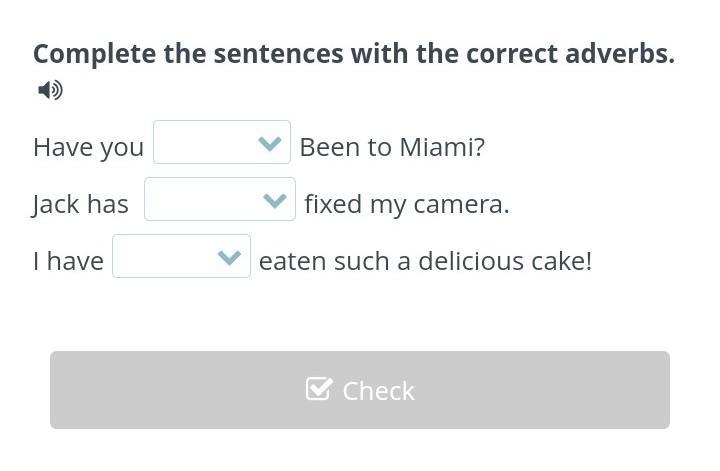Viewport: 720px width, 471px height.
Task: Click the words "Jack has"
Action: click(x=80, y=204)
